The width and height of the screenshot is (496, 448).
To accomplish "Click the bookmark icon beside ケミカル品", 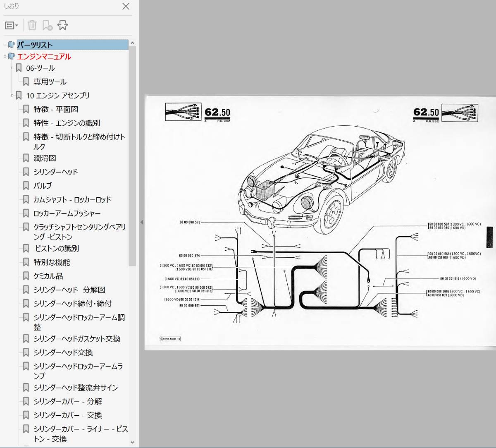I will coord(26,276).
